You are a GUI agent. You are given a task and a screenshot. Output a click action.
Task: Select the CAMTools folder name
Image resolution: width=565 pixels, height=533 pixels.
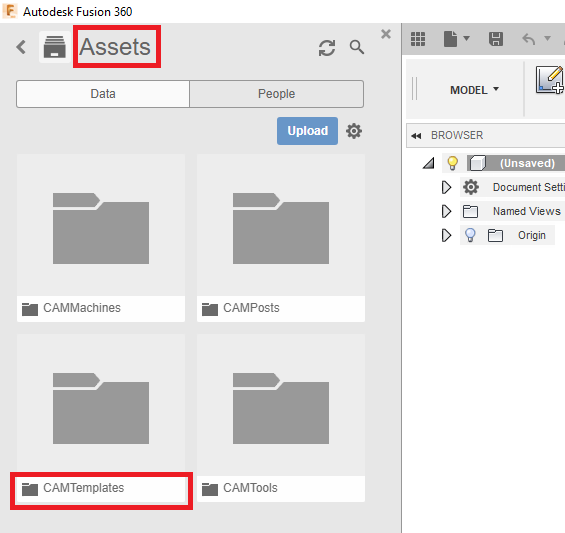click(250, 488)
